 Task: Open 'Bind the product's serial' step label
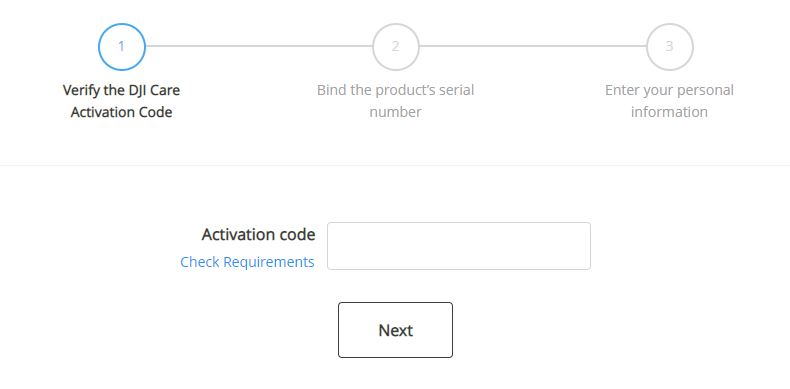pyautogui.click(x=396, y=91)
